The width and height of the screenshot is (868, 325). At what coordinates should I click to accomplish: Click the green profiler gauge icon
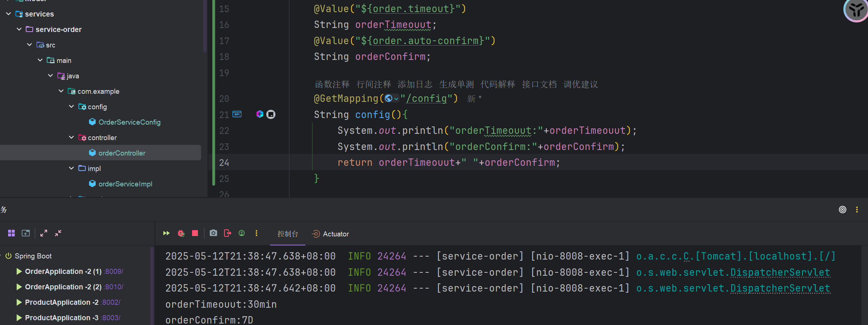tap(242, 233)
